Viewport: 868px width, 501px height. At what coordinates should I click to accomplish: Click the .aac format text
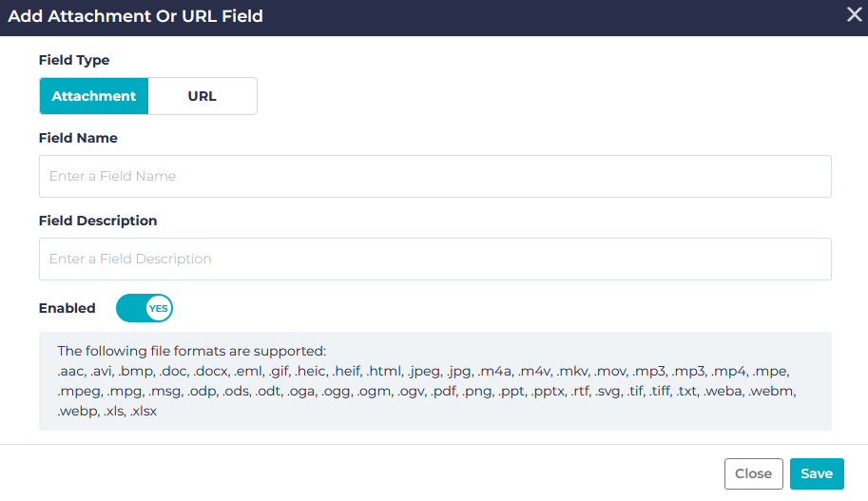pos(71,371)
